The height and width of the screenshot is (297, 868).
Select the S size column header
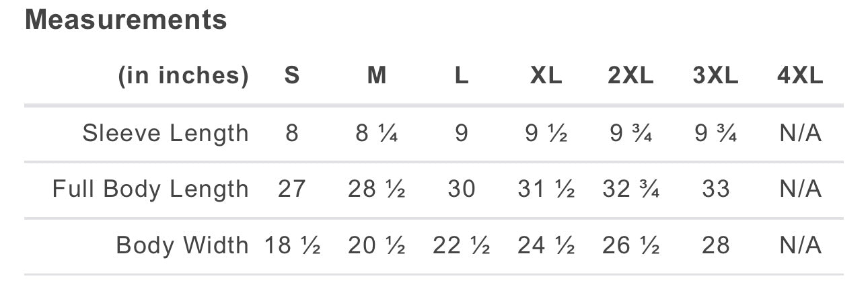coord(292,76)
